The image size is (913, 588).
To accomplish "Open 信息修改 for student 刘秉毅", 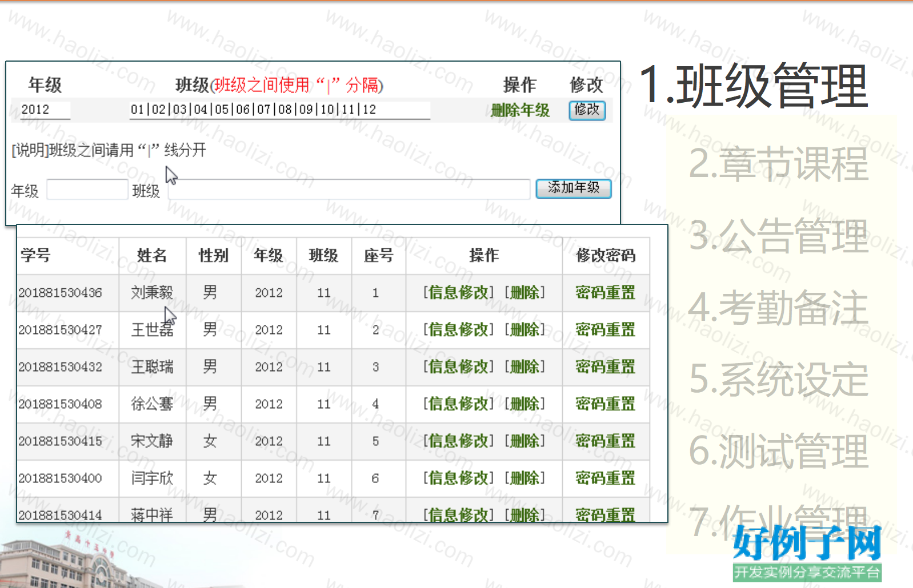I will [x=458, y=292].
